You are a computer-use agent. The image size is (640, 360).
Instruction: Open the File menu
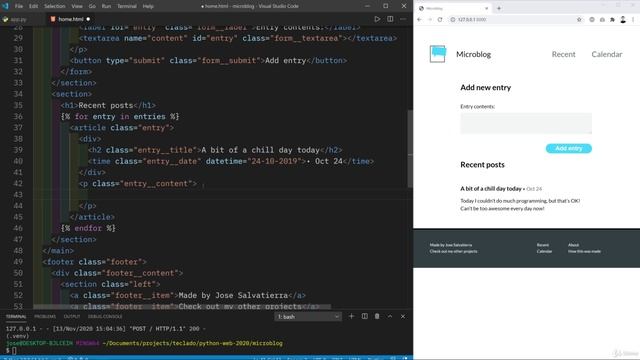pos(19,6)
